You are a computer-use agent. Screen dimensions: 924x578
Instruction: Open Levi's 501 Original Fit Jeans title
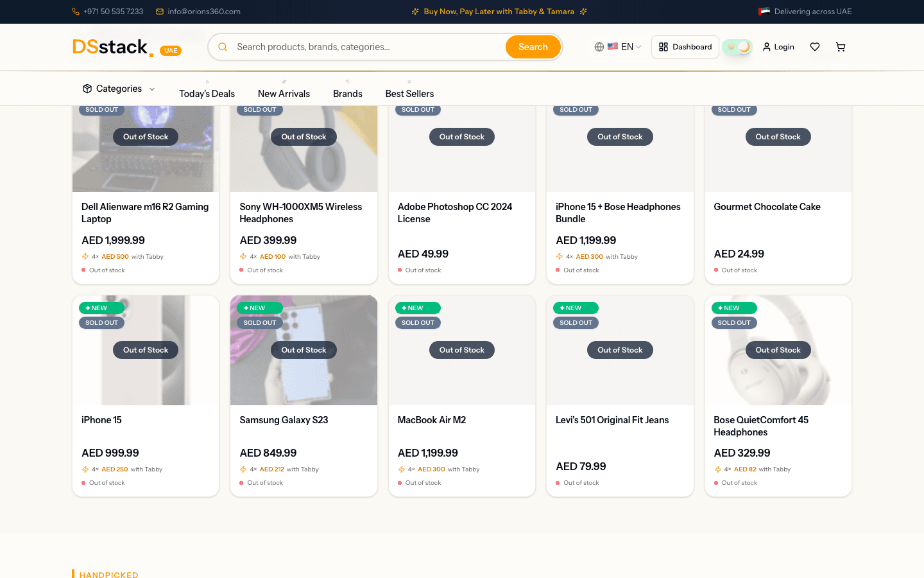click(612, 420)
